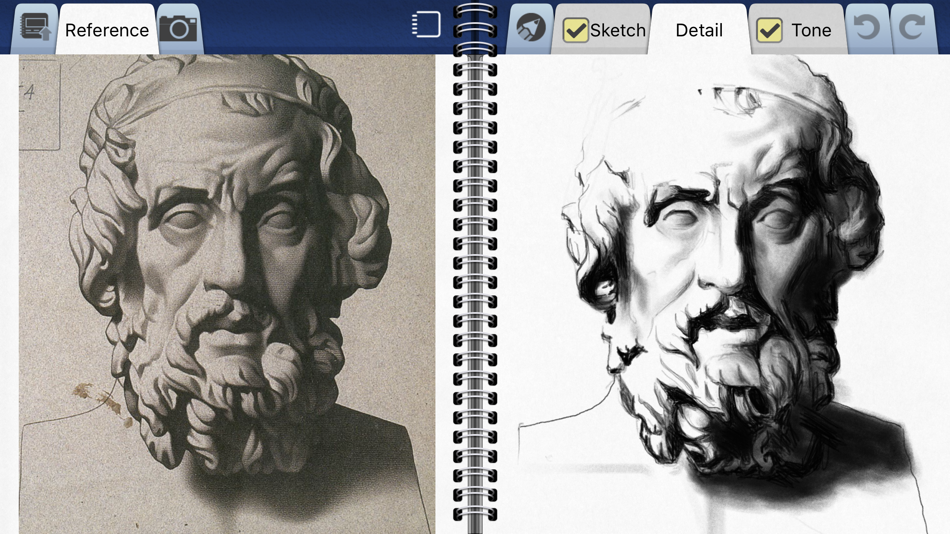Viewport: 950px width, 534px height.
Task: Switch to the Reference tab
Action: pyautogui.click(x=107, y=30)
